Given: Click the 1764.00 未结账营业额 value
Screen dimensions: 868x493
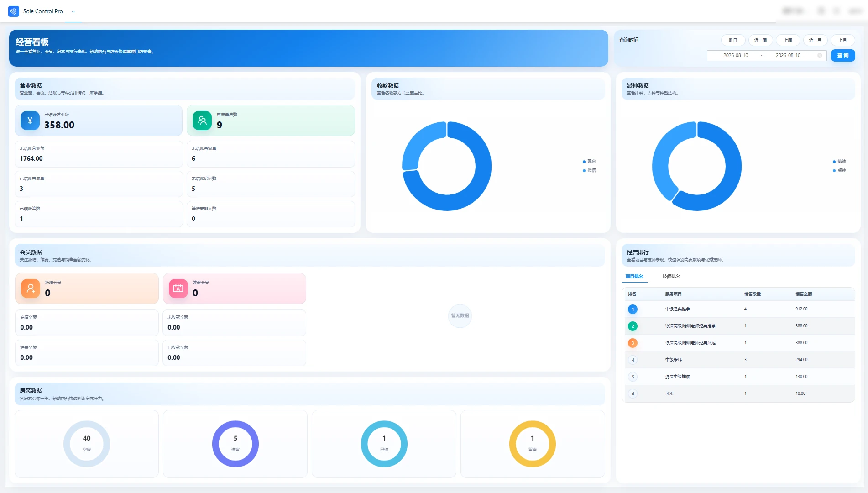Looking at the screenshot, I should [x=31, y=159].
